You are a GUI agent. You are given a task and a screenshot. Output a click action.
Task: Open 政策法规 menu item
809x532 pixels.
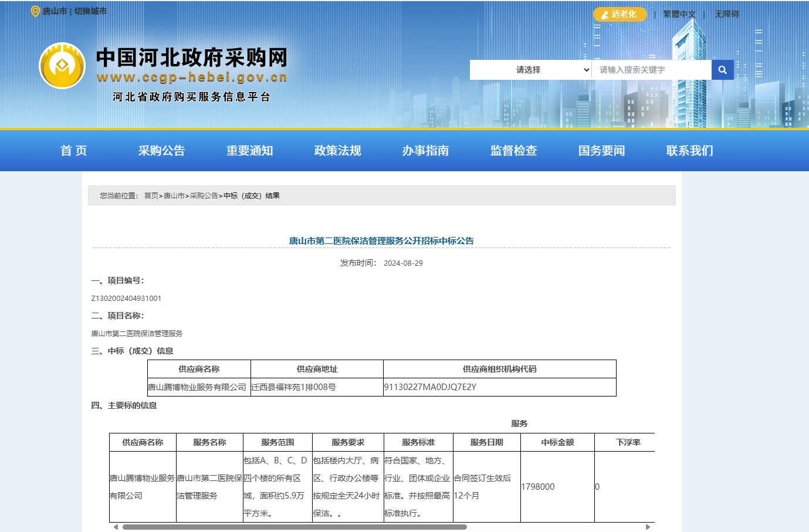click(338, 151)
